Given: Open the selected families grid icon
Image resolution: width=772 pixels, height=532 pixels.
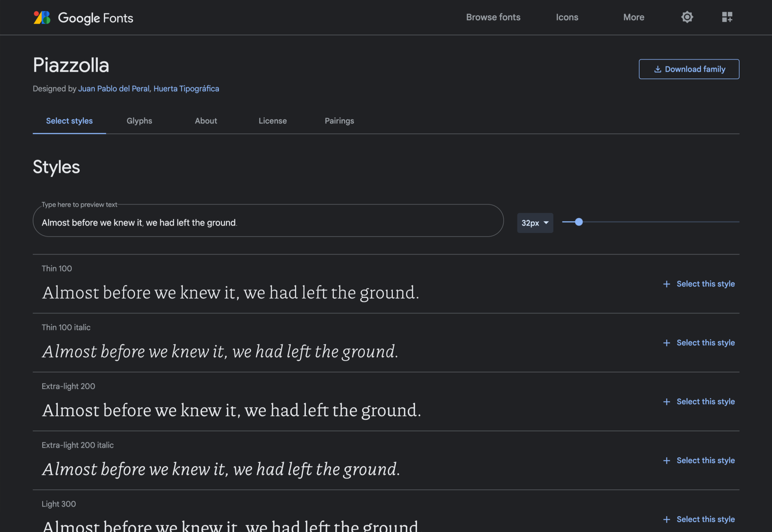Looking at the screenshot, I should (x=727, y=17).
